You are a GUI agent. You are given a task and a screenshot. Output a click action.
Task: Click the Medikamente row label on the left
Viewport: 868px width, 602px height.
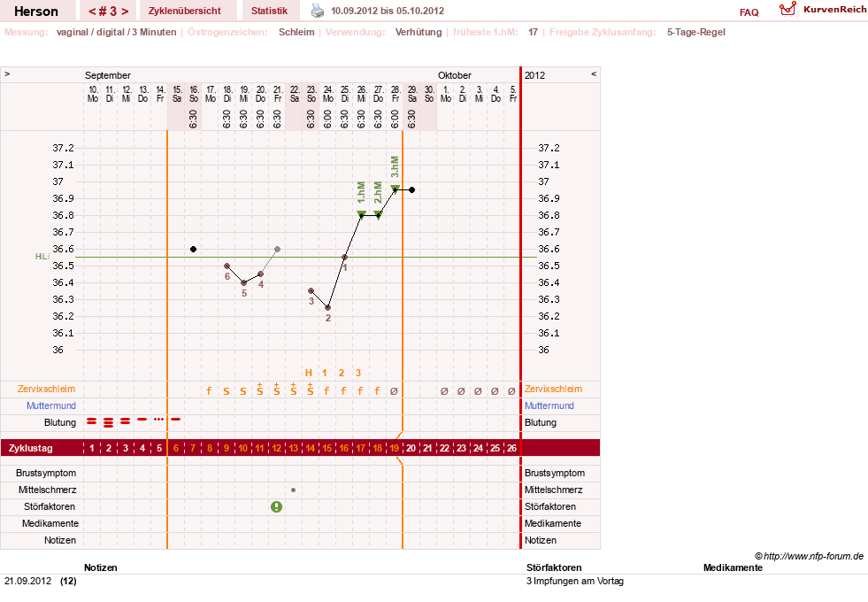point(50,523)
